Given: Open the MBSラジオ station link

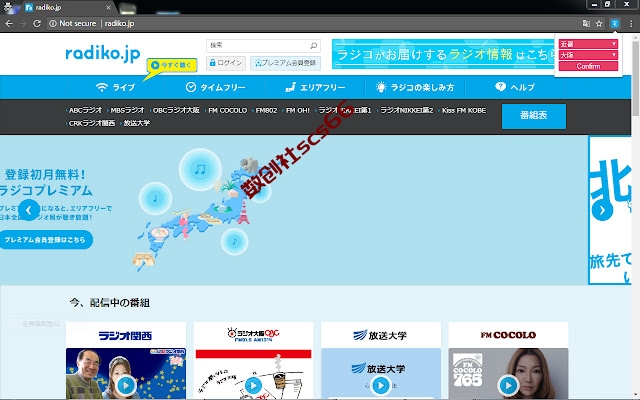Looking at the screenshot, I should [x=127, y=110].
